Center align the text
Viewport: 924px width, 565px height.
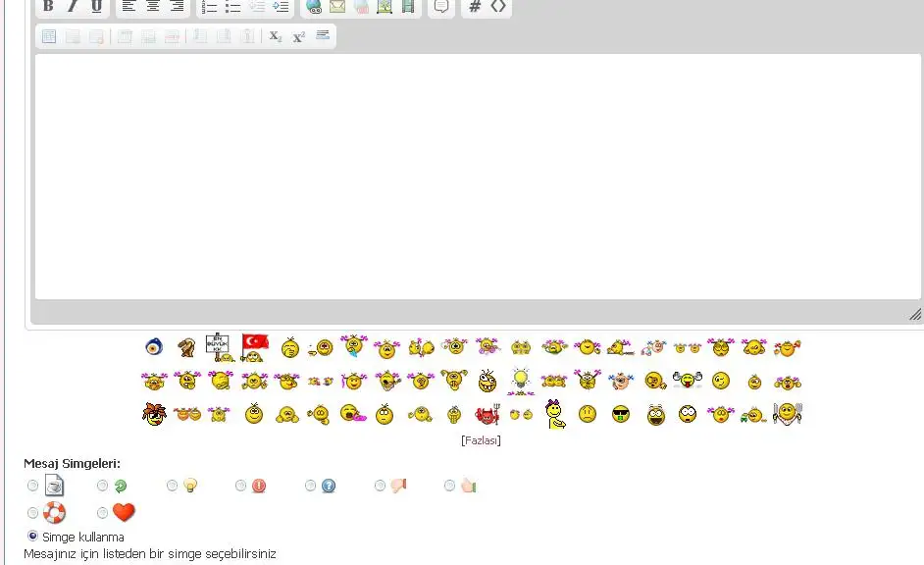coord(152,6)
